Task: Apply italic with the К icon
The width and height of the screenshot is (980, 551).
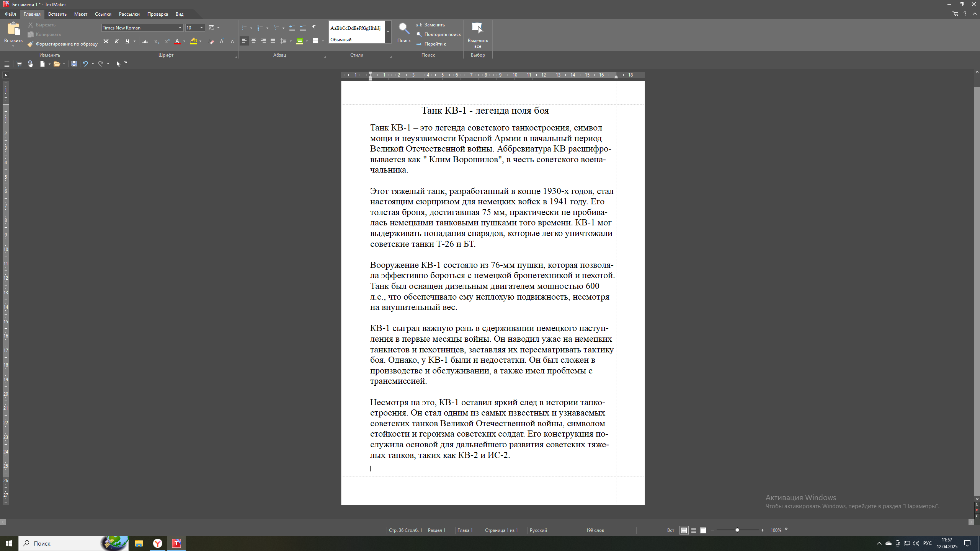Action: pyautogui.click(x=117, y=41)
